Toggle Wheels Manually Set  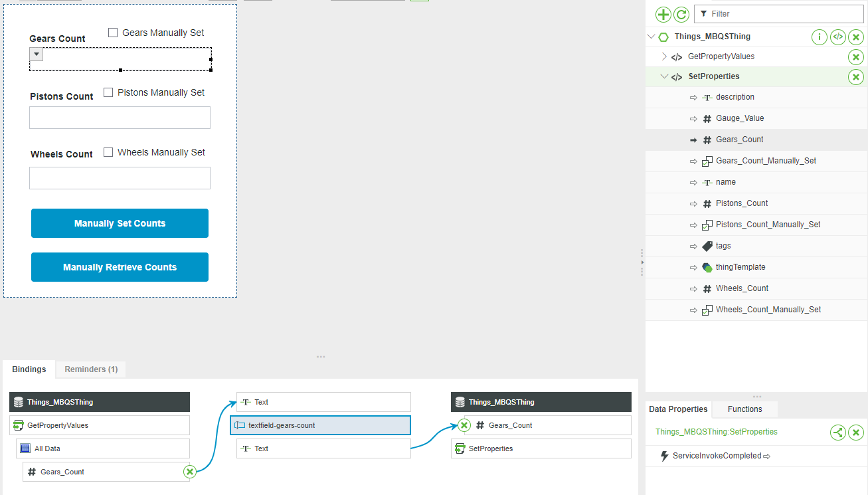[108, 151]
